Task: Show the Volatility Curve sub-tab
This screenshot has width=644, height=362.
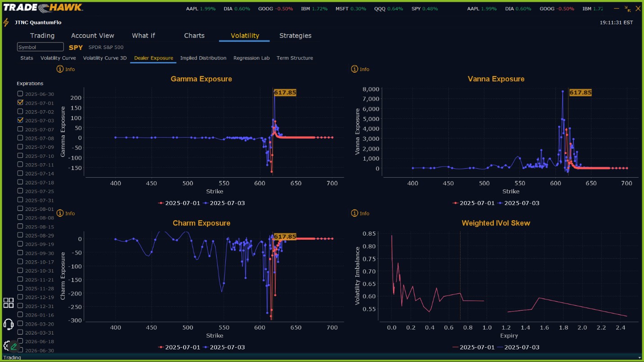Action: tap(58, 58)
